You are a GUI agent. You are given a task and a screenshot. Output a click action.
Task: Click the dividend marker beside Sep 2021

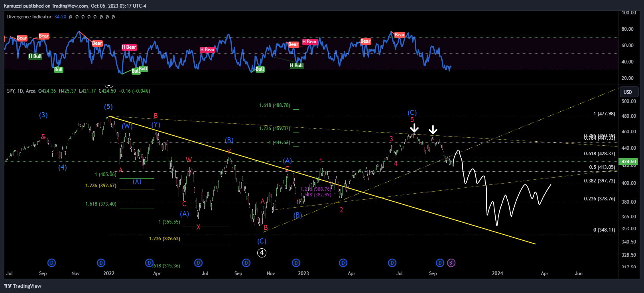pos(51,263)
